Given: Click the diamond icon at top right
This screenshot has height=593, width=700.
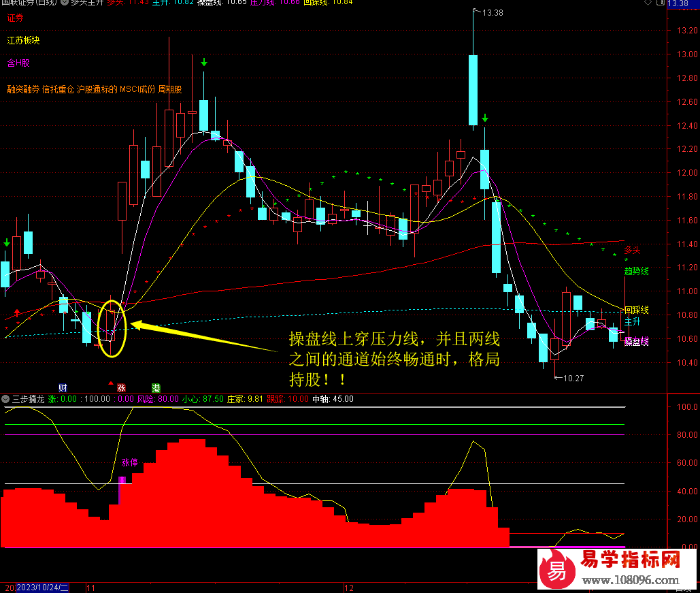Looking at the screenshot, I should [x=648, y=3].
